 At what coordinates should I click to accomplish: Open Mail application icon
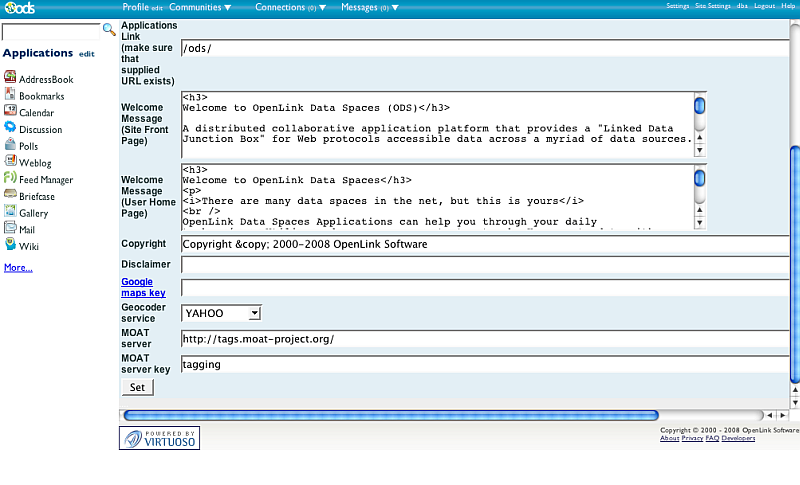[10, 227]
